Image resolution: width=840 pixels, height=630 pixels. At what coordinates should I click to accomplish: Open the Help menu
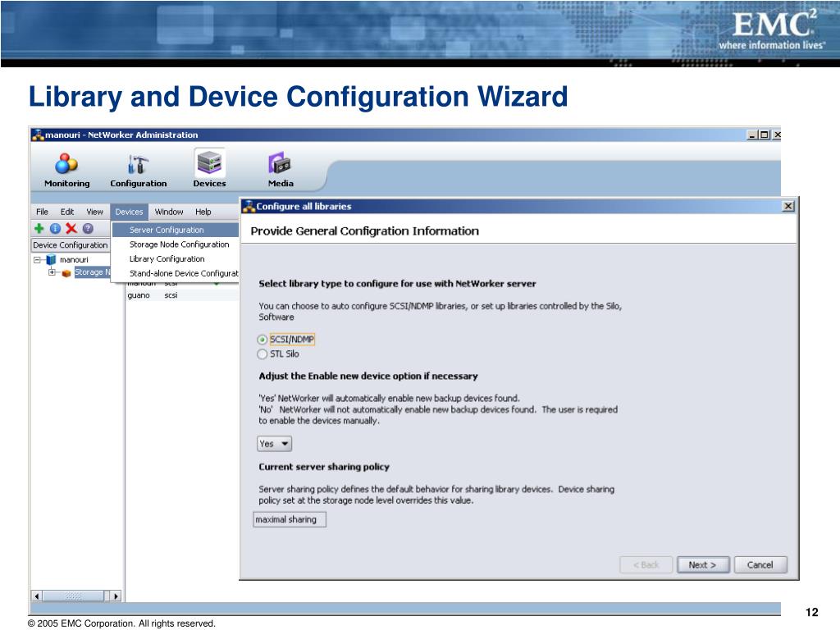click(203, 212)
